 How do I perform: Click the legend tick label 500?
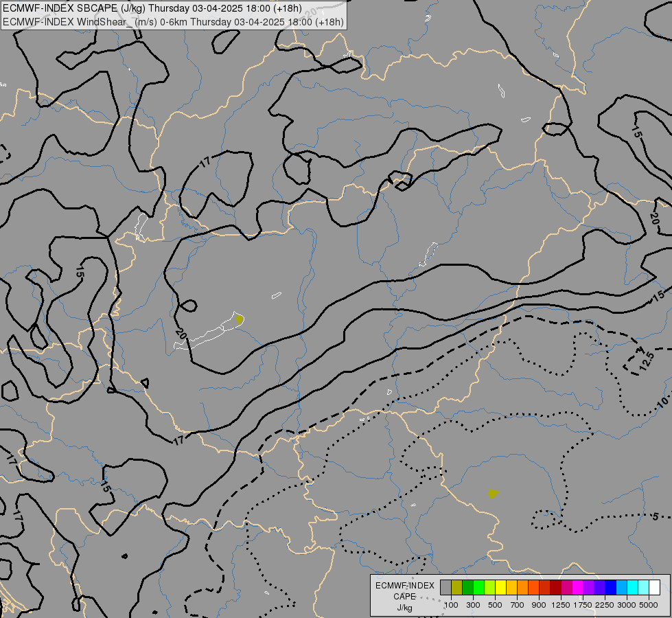pos(495,605)
